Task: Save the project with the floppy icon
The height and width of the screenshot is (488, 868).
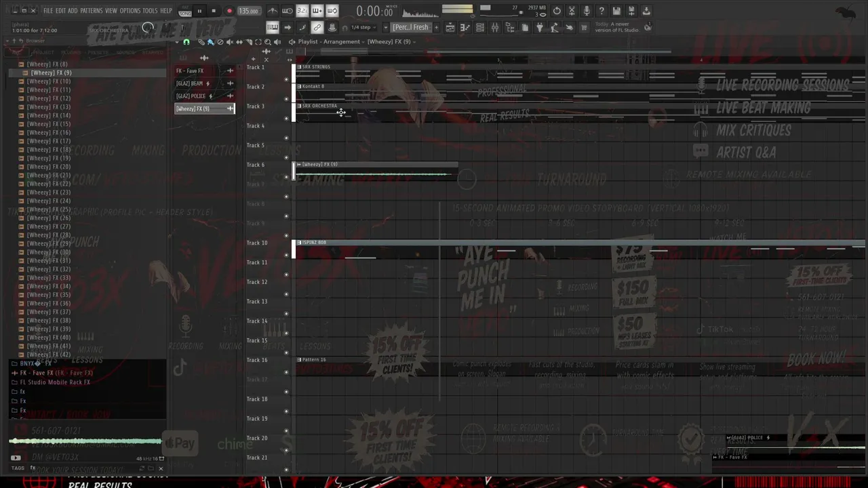Action: click(616, 11)
